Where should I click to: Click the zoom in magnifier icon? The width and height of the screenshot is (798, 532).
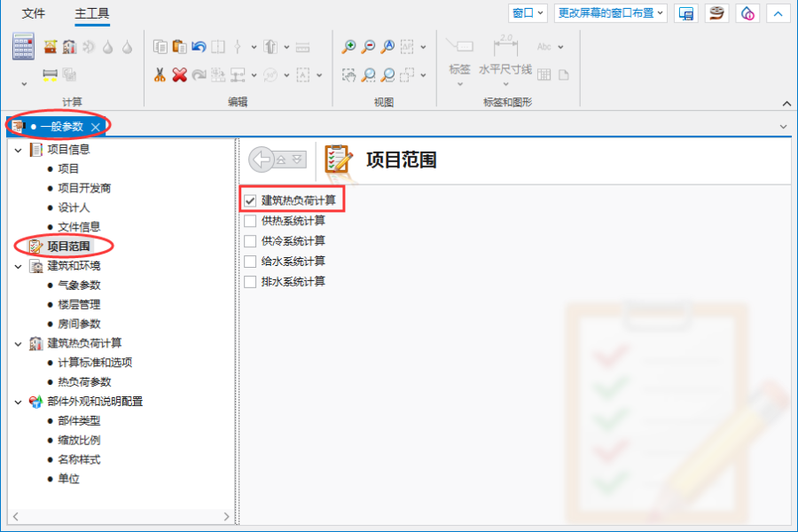click(x=349, y=47)
